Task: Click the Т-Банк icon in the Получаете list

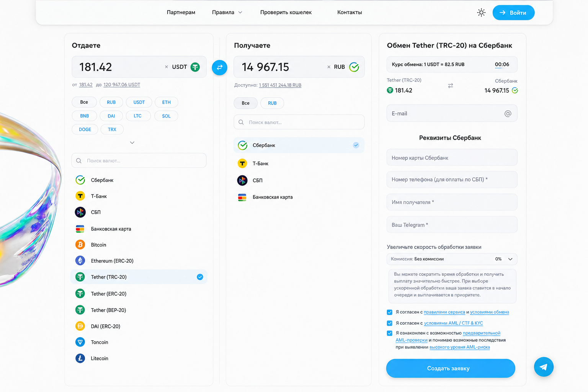Action: tap(242, 163)
